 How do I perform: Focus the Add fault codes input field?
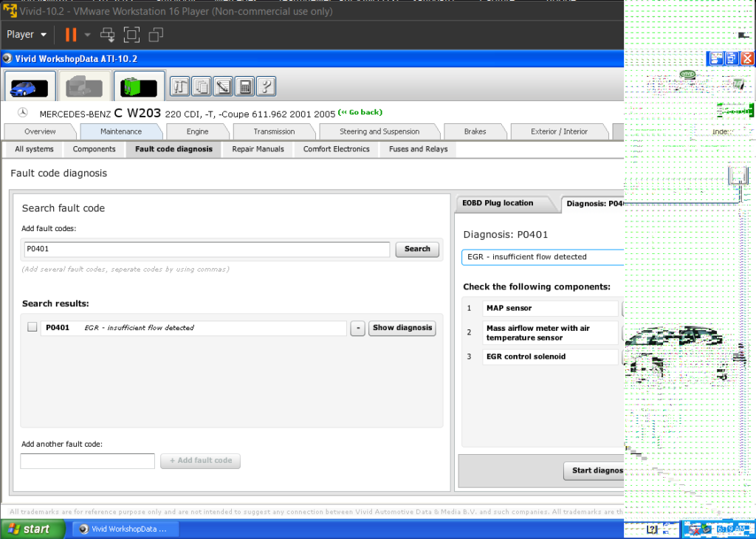tap(207, 250)
